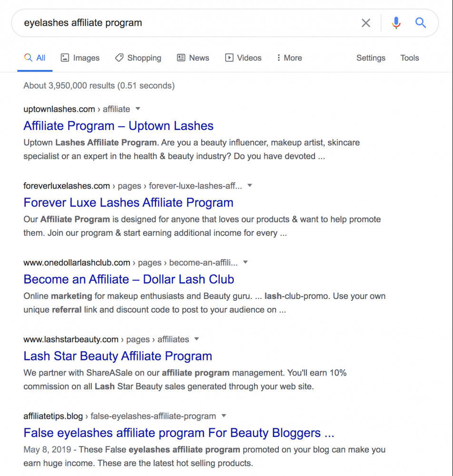Click the ShareASale commission snippet text
453x476 pixels.
(x=185, y=380)
